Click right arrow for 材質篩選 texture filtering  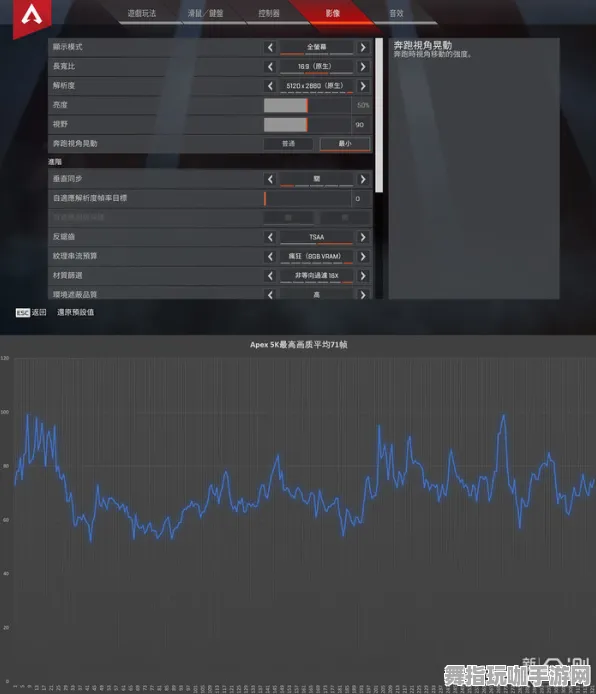363,276
